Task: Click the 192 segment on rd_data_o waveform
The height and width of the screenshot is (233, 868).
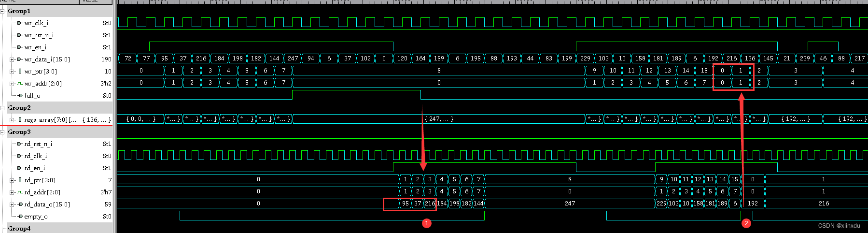Action: click(753, 203)
